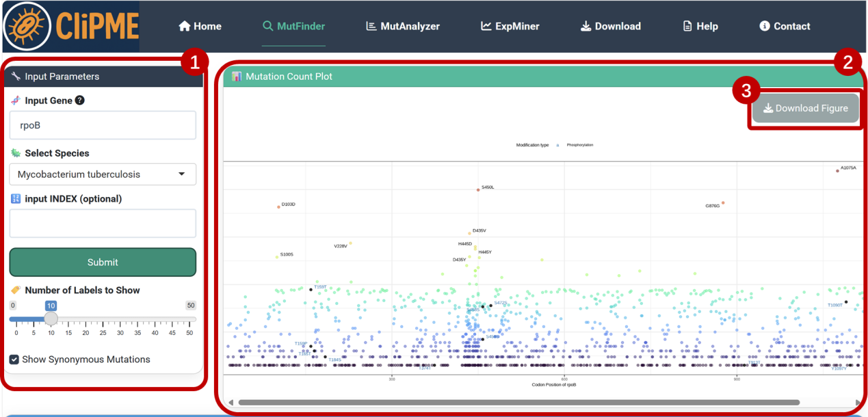Click the Number of Labels slider handle
The image size is (868, 417).
coord(51,319)
